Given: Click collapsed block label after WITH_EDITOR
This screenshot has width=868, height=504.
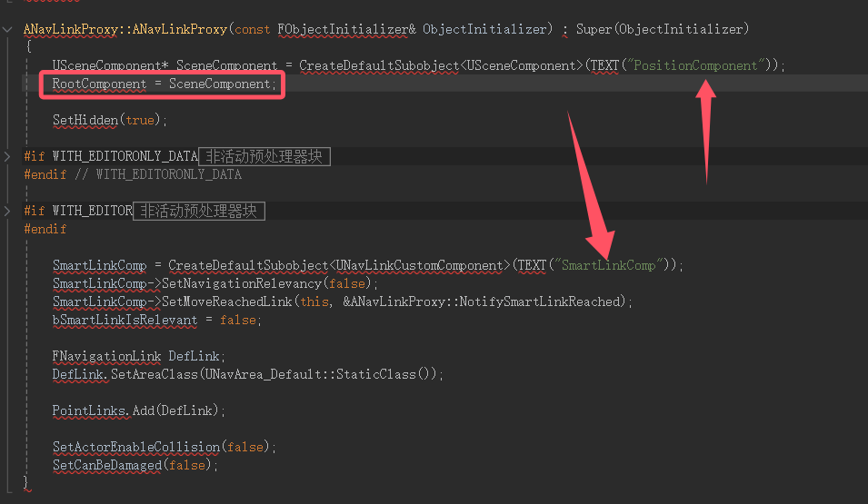Looking at the screenshot, I should tap(199, 211).
